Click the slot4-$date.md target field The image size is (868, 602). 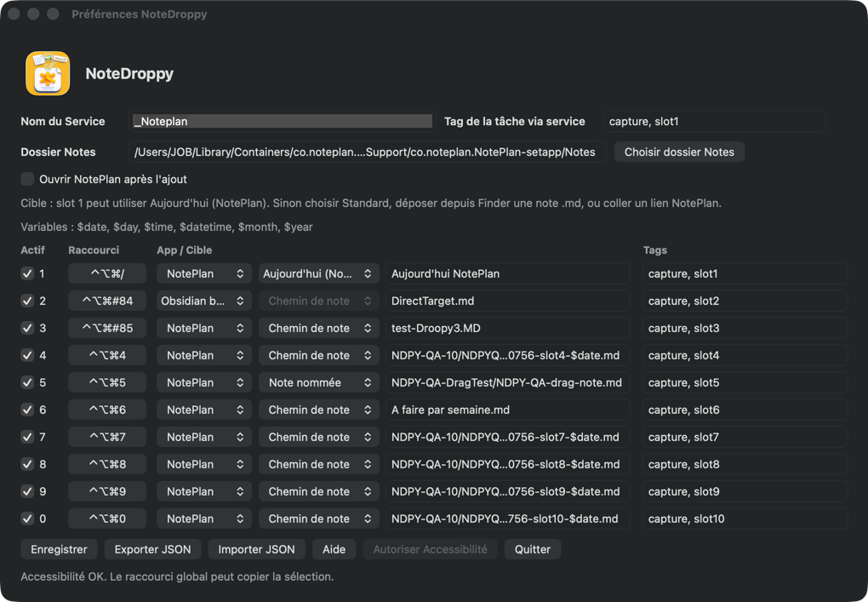click(508, 355)
